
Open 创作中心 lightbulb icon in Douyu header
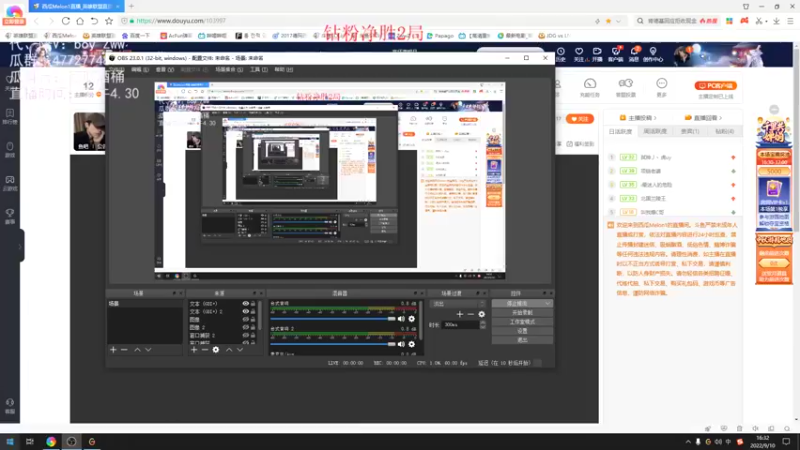click(653, 54)
